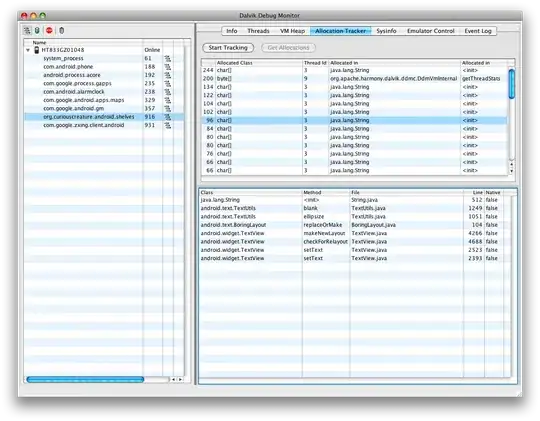Sort by Allocated Class column header
This screenshot has height=421, width=540.
click(258, 63)
